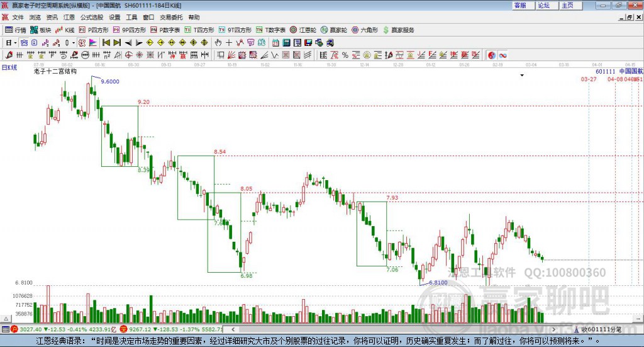Open the 交易委托 menu
The image size is (644, 347).
pos(171,17)
